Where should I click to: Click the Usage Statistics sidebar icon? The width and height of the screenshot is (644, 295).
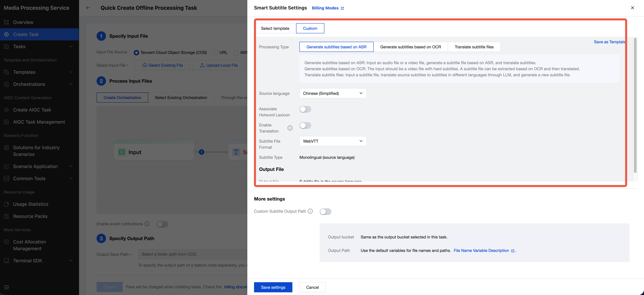click(x=7, y=204)
